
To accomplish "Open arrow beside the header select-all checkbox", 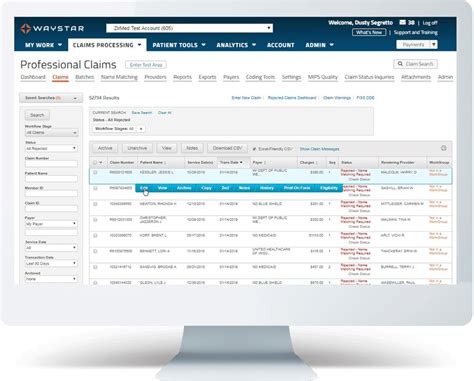I will (x=101, y=162).
